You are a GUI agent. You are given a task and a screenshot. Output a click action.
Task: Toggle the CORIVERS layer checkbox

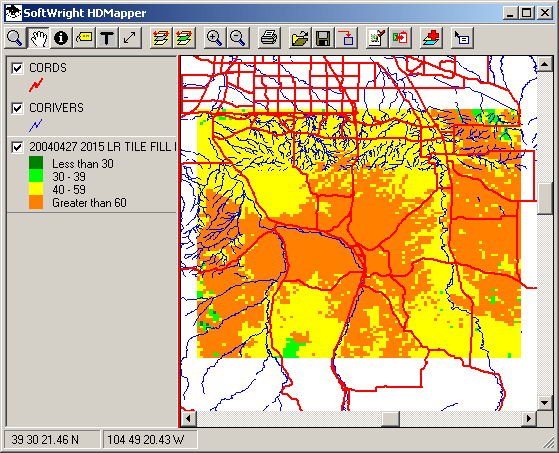click(x=17, y=108)
